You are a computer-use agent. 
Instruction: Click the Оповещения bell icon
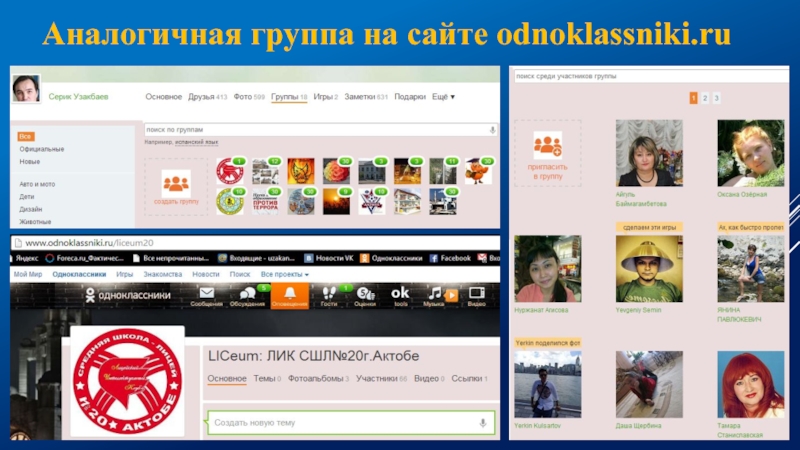[x=290, y=293]
